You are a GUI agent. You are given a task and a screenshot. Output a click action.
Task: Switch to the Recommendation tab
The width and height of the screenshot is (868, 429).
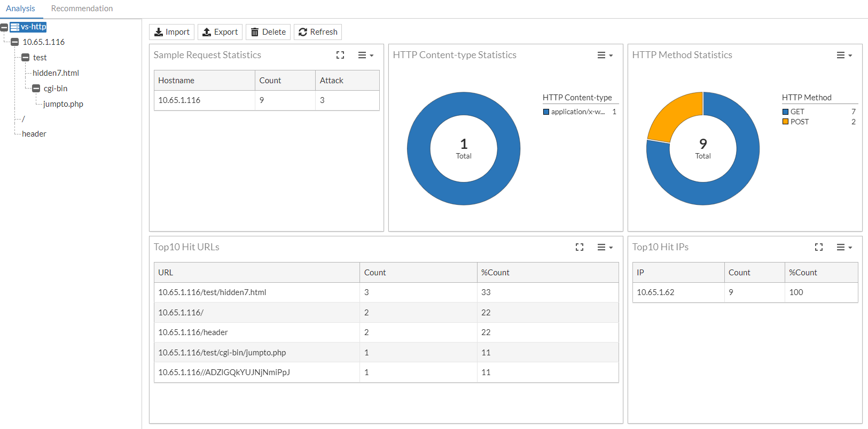pos(82,9)
